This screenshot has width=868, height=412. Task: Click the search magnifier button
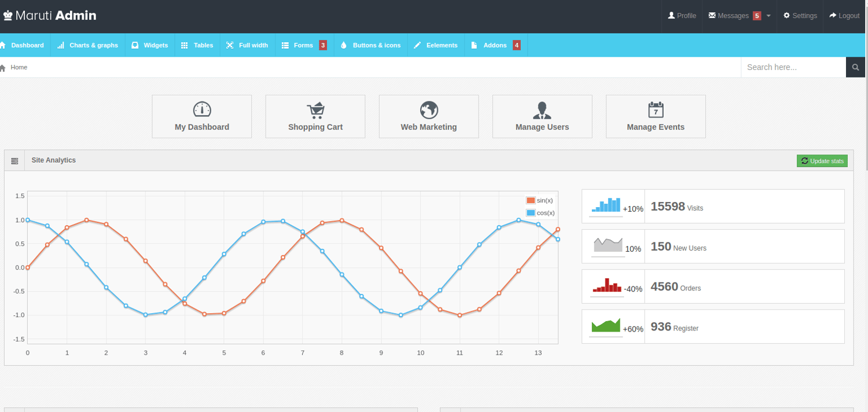[x=856, y=67]
